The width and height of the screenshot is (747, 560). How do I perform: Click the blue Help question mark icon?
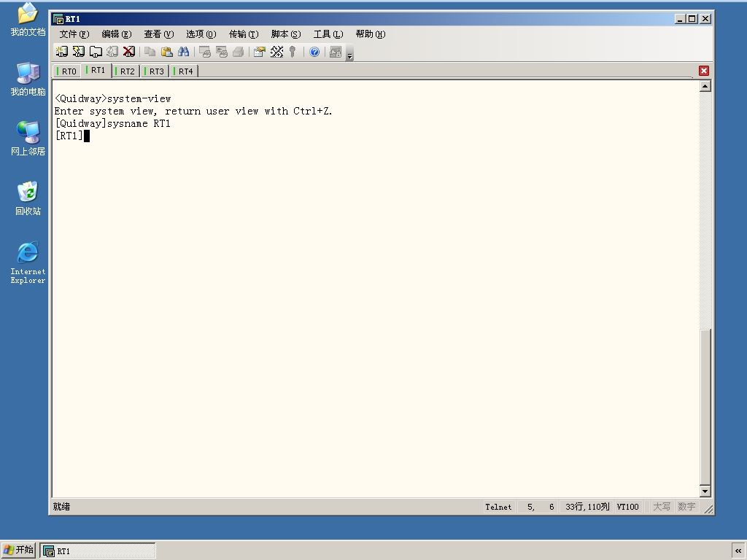click(x=314, y=52)
